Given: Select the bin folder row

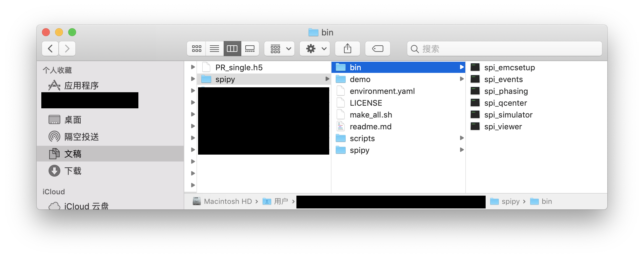Looking at the screenshot, I should pos(398,67).
